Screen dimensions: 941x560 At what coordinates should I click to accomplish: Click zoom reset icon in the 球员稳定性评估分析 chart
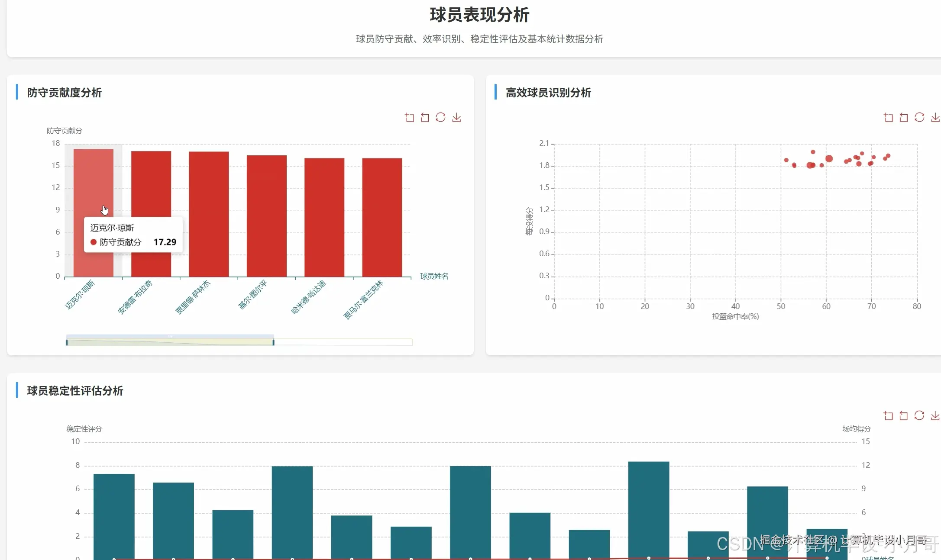coord(904,415)
